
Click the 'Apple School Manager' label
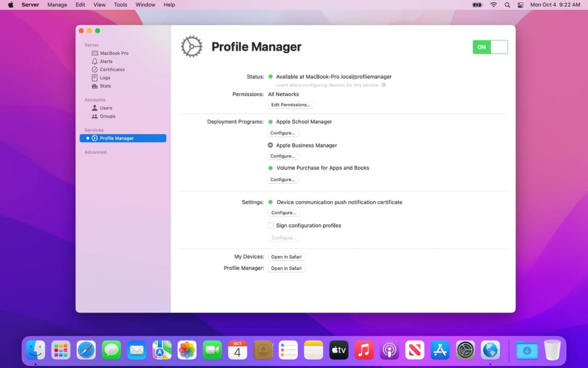[x=304, y=122]
